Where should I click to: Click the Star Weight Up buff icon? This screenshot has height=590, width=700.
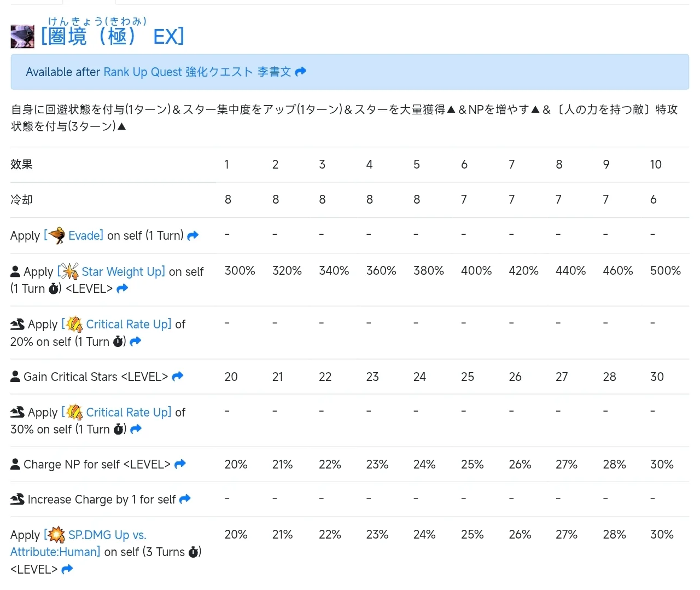[x=70, y=271]
